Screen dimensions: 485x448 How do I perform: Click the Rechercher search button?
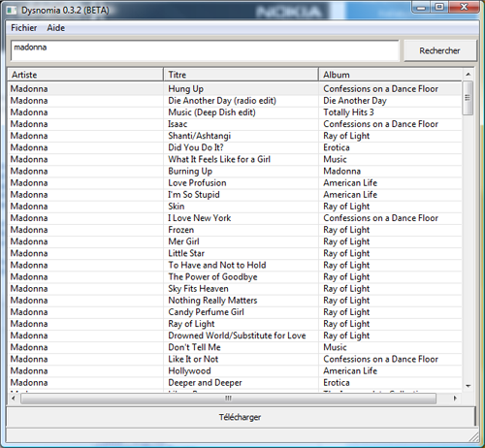point(439,50)
